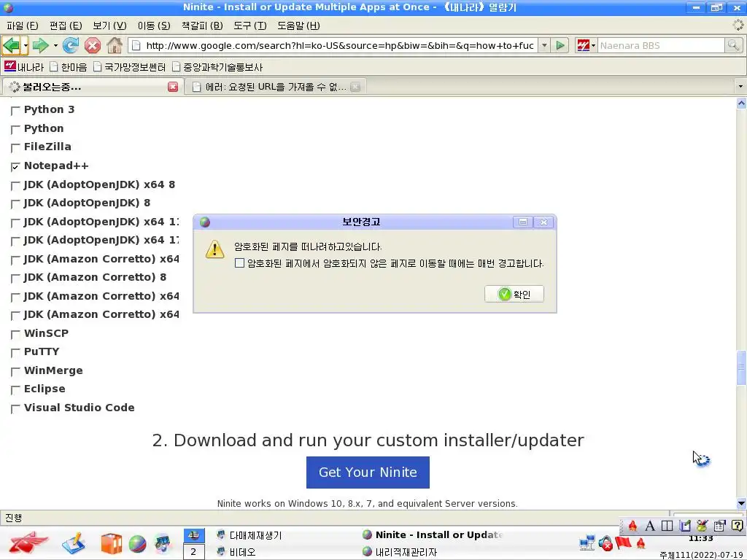747x560 pixels.
Task: Open the forward history dropdown arrow
Action: pos(55,46)
